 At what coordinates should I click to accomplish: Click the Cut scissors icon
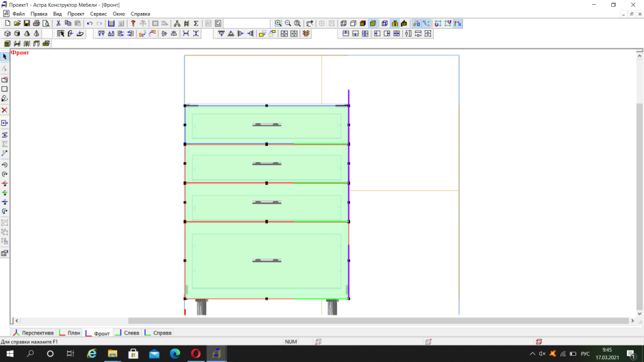click(58, 23)
